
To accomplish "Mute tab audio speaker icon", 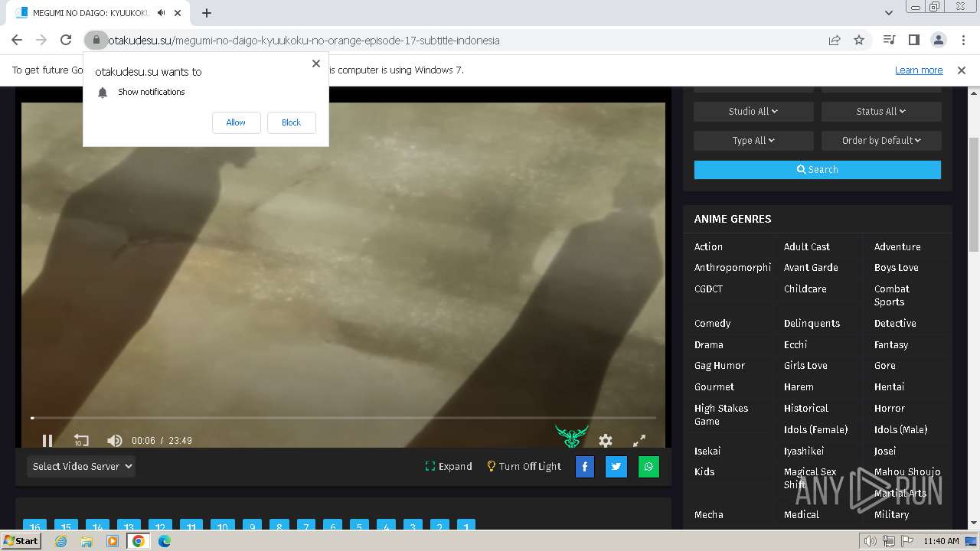I will coord(162,13).
